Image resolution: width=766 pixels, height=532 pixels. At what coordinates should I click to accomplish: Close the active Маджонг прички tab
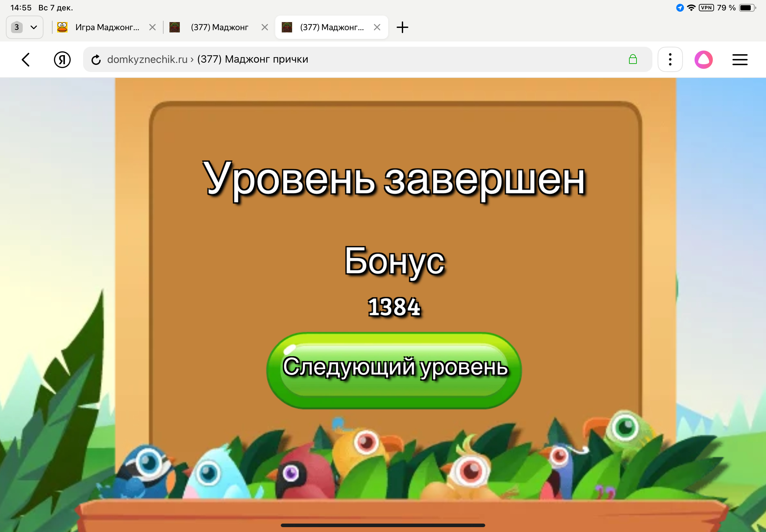377,27
